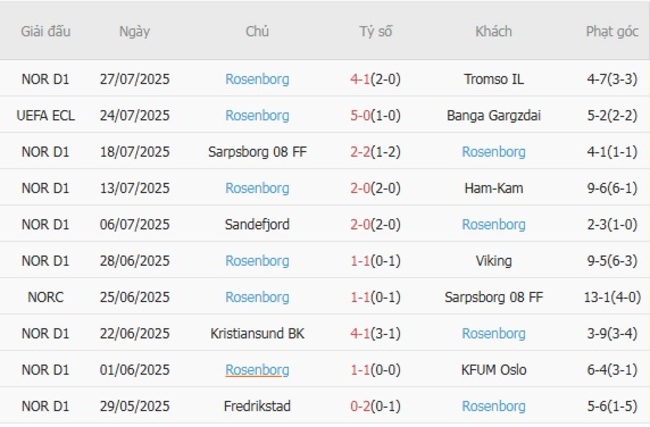The width and height of the screenshot is (650, 427).
Task: Click the Fredrikstad home team name
Action: (257, 406)
